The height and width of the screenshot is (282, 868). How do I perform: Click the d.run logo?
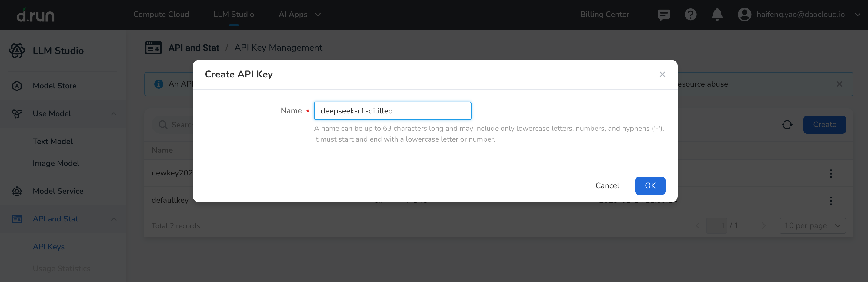[x=35, y=15]
